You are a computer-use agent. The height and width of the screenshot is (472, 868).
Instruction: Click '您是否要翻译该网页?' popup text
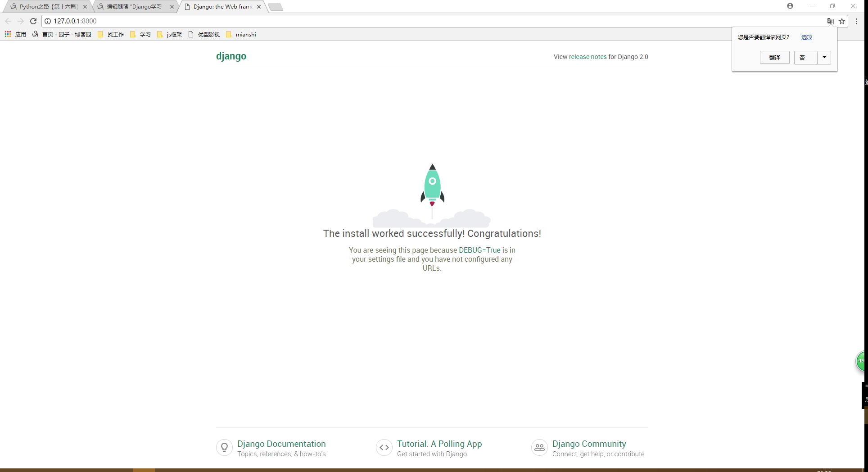click(x=763, y=37)
